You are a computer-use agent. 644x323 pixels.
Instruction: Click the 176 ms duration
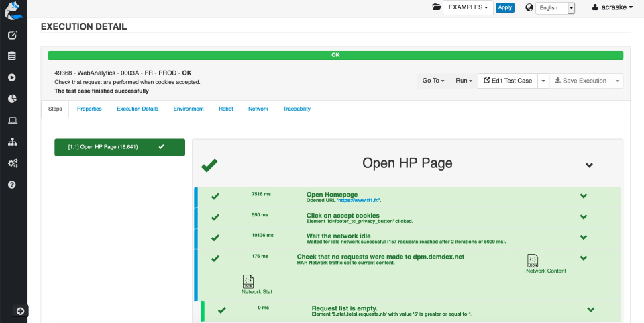coord(260,256)
